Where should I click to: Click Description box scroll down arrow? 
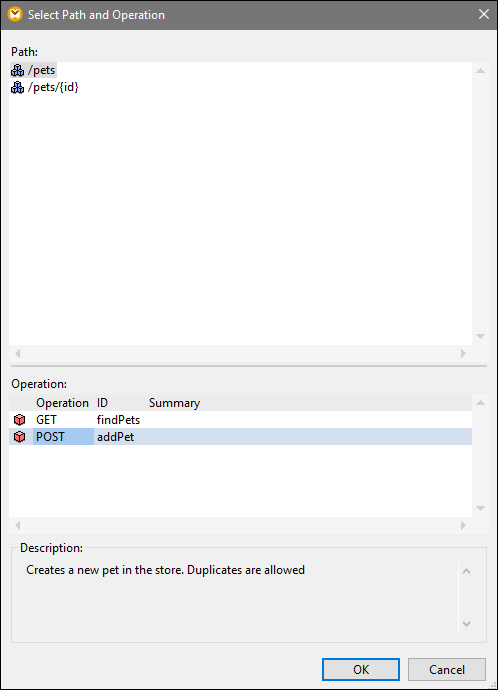click(467, 624)
